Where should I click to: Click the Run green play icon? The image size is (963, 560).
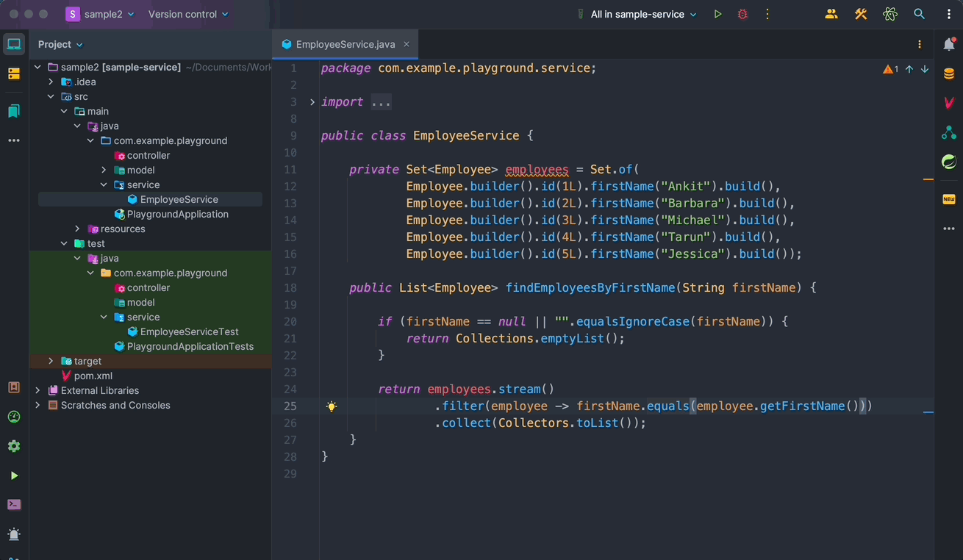click(x=717, y=14)
